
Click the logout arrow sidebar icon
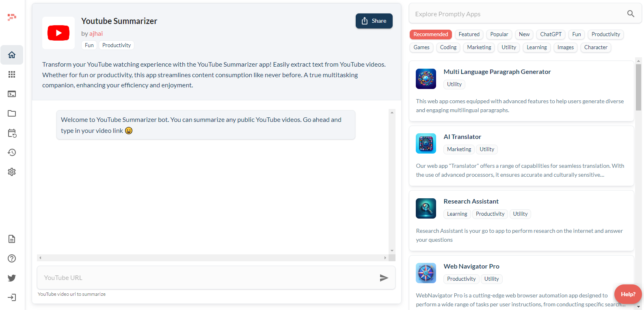coord(12,297)
